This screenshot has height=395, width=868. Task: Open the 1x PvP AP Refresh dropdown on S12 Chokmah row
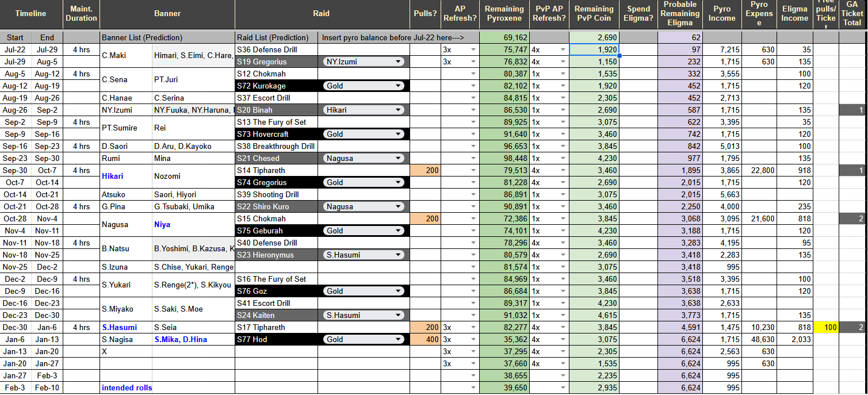click(563, 74)
